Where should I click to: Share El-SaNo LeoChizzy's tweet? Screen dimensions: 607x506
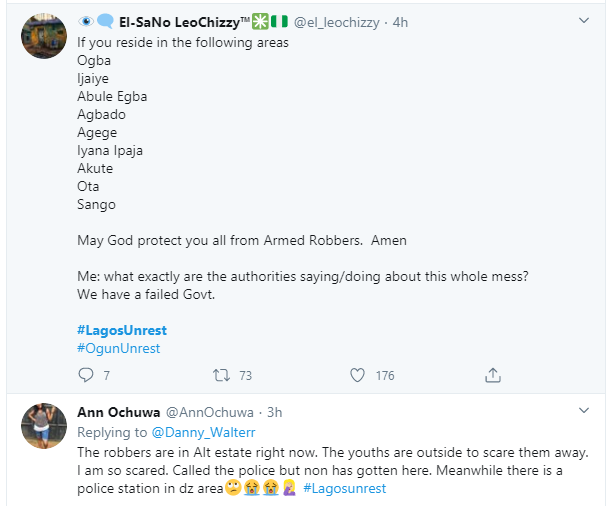(492, 375)
